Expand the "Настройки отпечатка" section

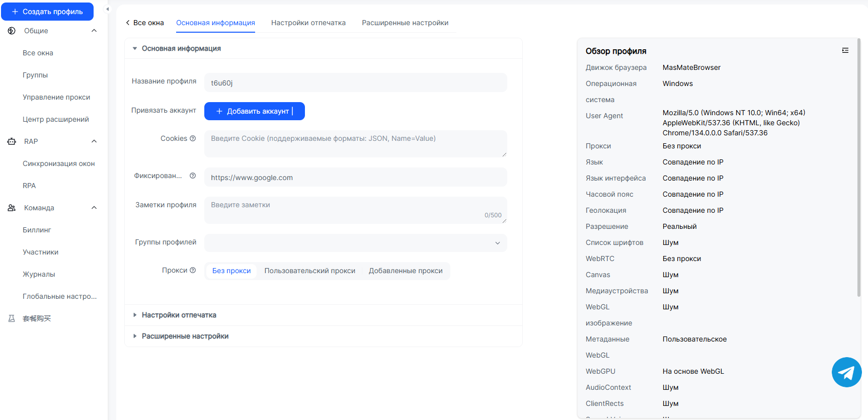179,315
